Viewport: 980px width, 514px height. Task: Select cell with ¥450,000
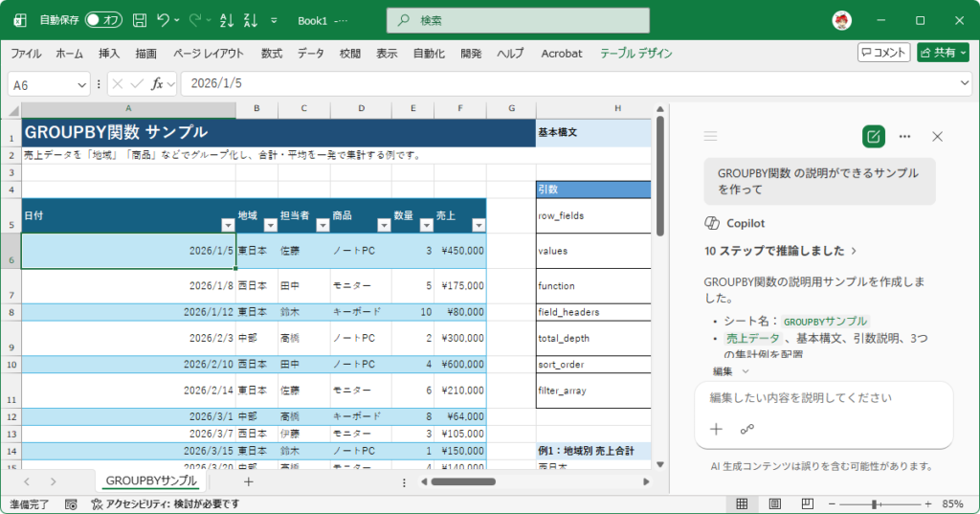(x=460, y=251)
